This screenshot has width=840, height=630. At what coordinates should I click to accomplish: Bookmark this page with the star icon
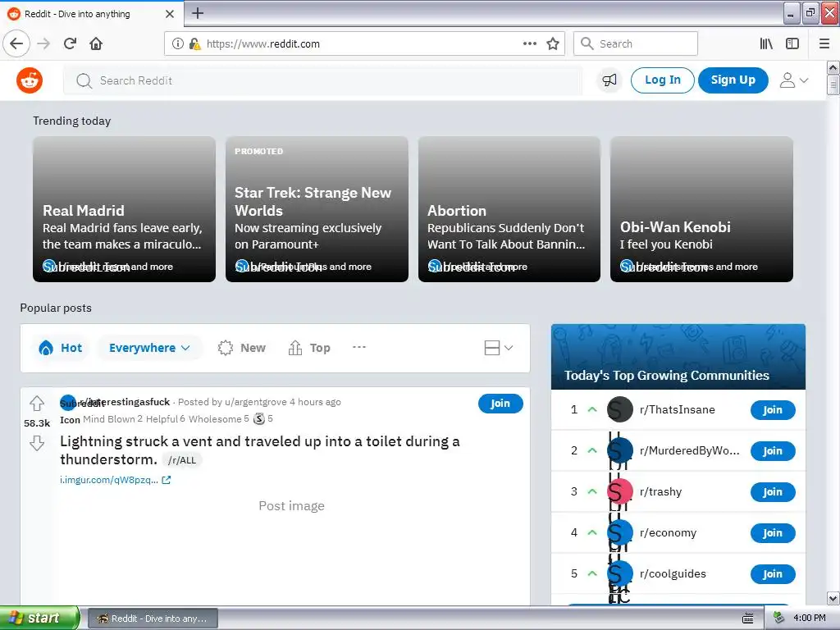[553, 43]
